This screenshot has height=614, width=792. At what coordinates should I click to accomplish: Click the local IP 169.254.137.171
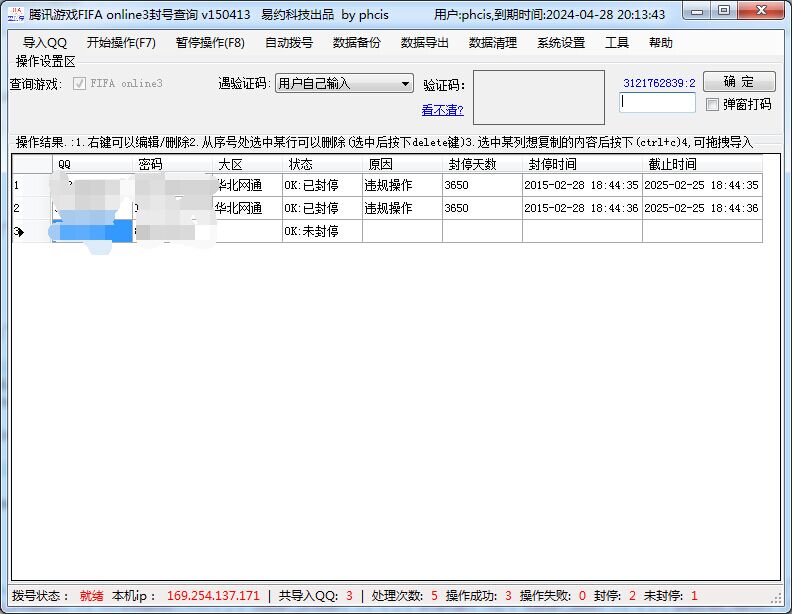click(x=213, y=596)
